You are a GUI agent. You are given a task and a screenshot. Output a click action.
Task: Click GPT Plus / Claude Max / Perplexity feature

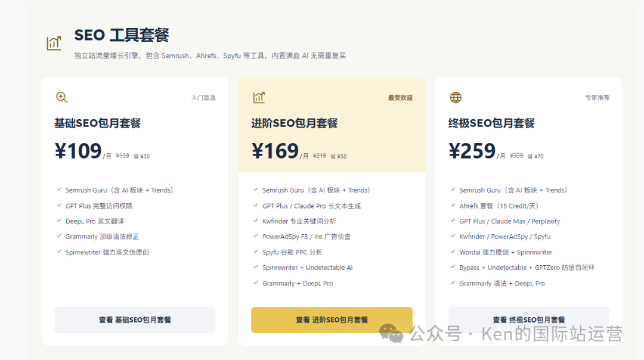(x=509, y=221)
